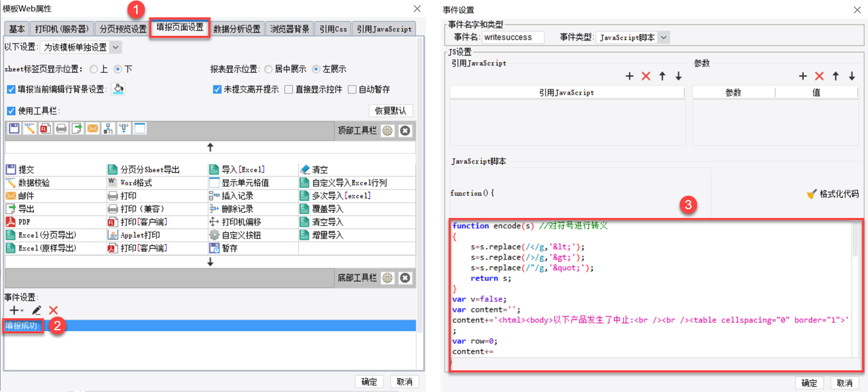This screenshot has width=868, height=392.
Task: Select 填报成功 event row
Action: 210,325
